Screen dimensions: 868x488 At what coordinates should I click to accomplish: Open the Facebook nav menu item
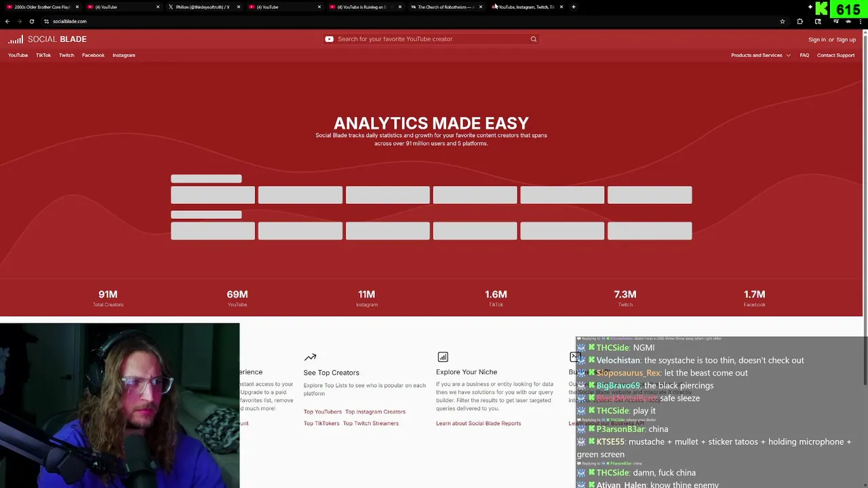[x=93, y=56]
